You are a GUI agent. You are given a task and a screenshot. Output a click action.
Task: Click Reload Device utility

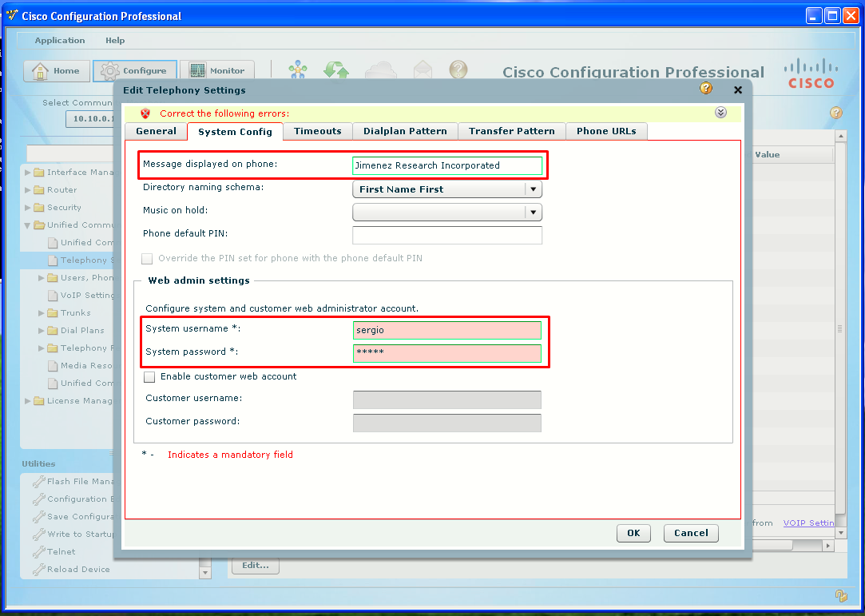tap(71, 570)
